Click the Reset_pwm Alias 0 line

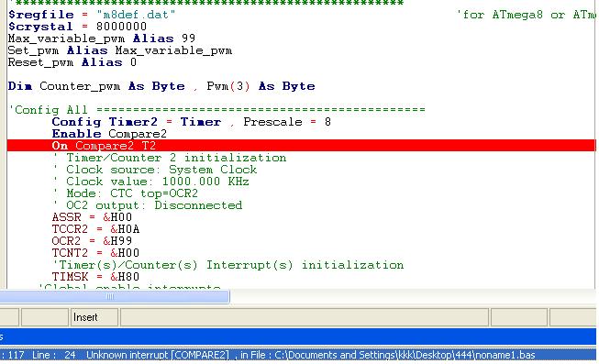coord(72,62)
